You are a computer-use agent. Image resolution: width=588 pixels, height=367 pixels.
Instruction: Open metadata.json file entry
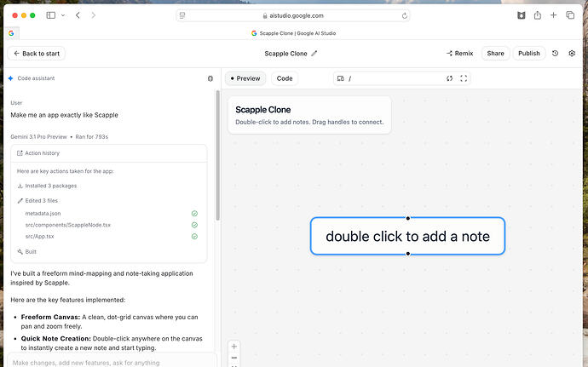coord(43,213)
